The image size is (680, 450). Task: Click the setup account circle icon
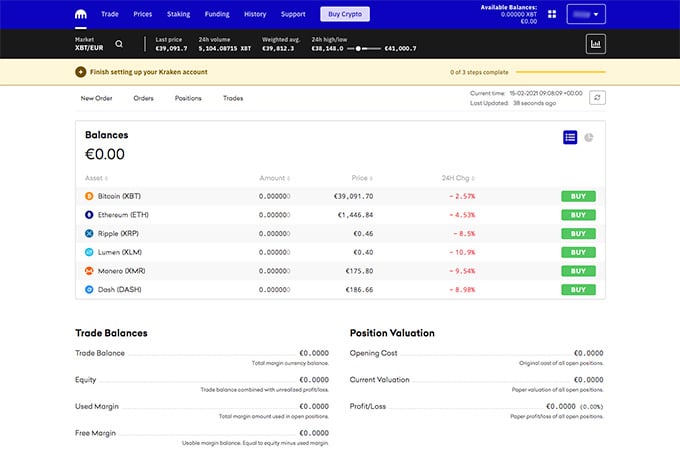pos(80,72)
